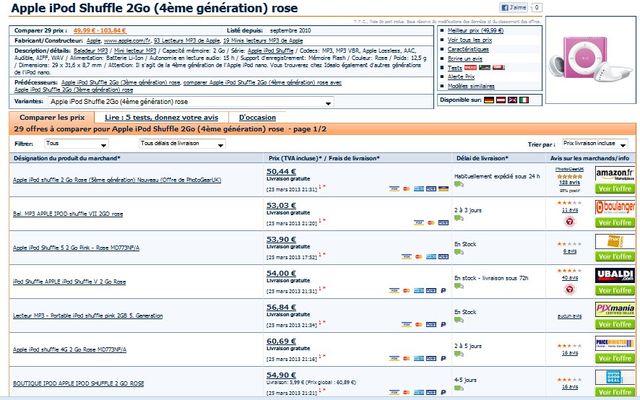Click Voir l'offre for the amazon.fr offer
640x400 pixels.
[x=615, y=189]
